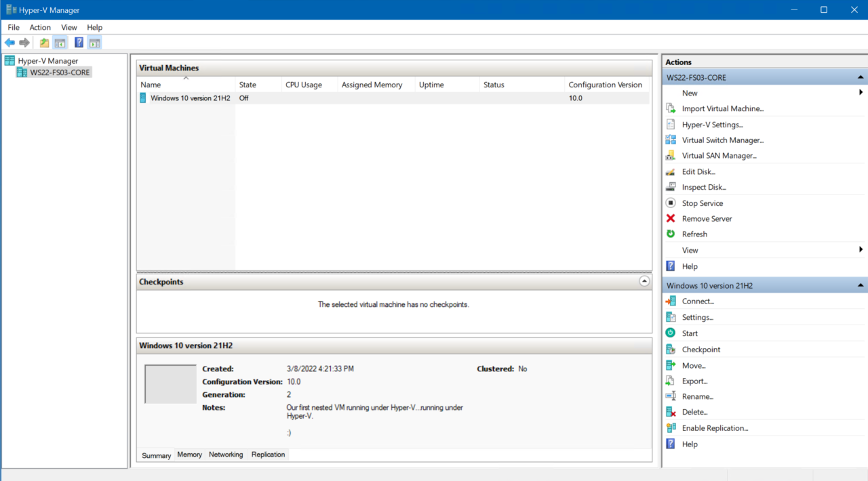
Task: Click the Edit Disk icon
Action: [671, 172]
